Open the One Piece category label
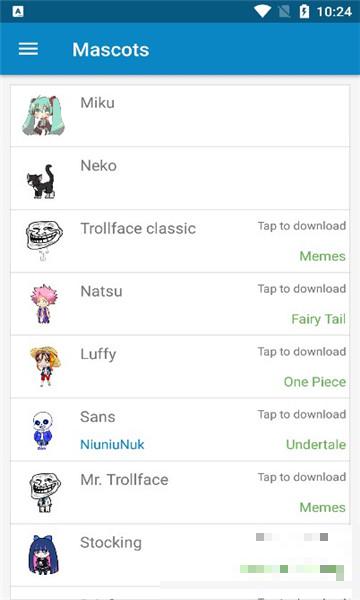 click(x=314, y=382)
